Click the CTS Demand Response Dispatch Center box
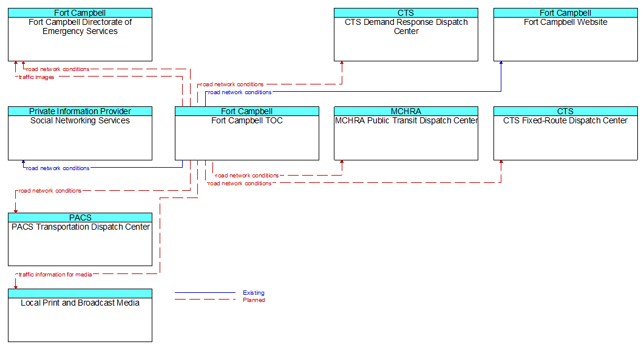This screenshot has width=644, height=350. tap(406, 35)
